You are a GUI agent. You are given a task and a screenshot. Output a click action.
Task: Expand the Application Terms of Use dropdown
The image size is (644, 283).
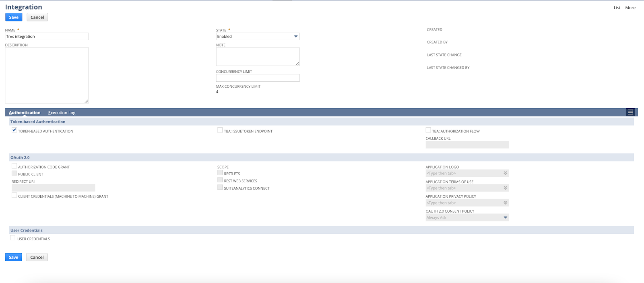505,188
